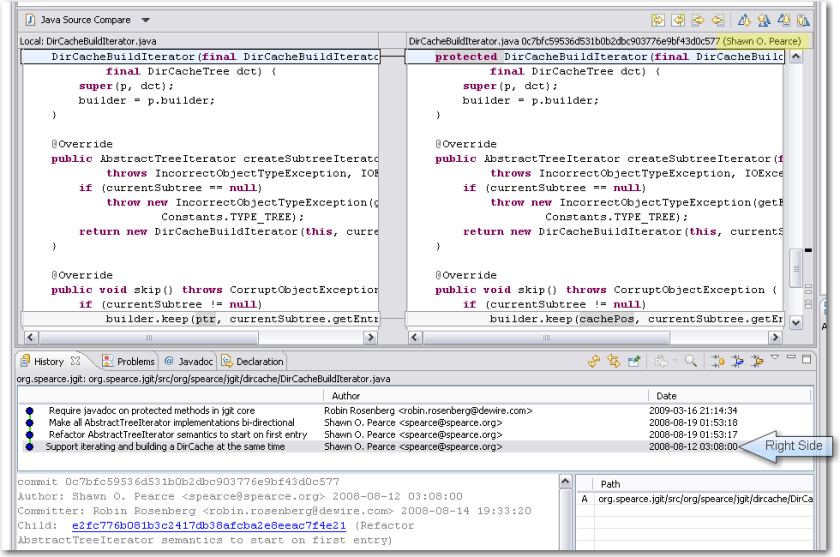
Task: Click the first triangle navigation icon in compare toolbar
Action: click(x=744, y=20)
